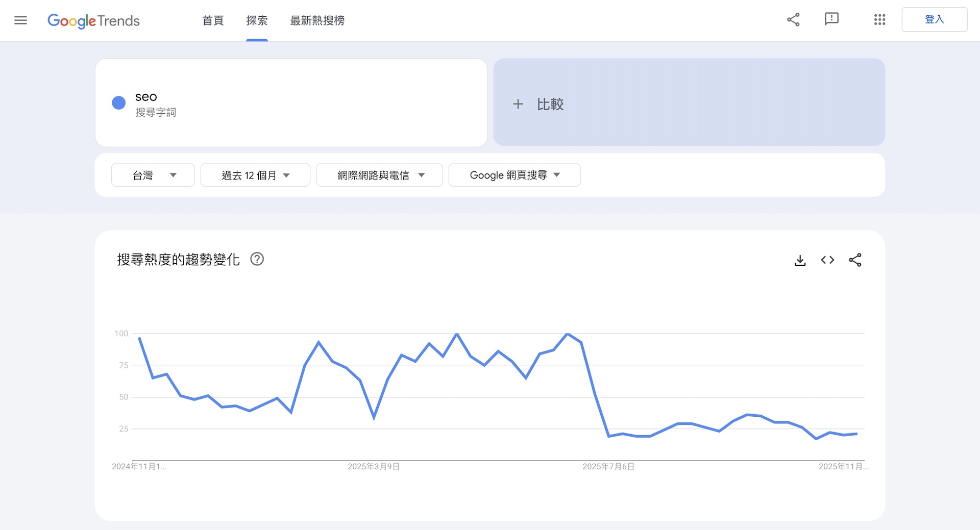Open the Google 網頁搜尋 type dropdown
Viewport: 980px width, 530px height.
click(x=514, y=175)
